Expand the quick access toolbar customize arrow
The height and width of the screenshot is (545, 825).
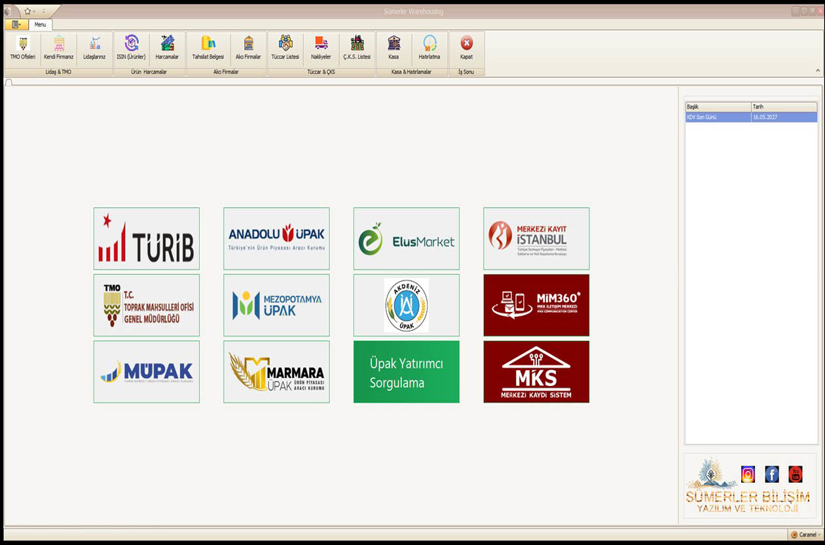point(44,11)
